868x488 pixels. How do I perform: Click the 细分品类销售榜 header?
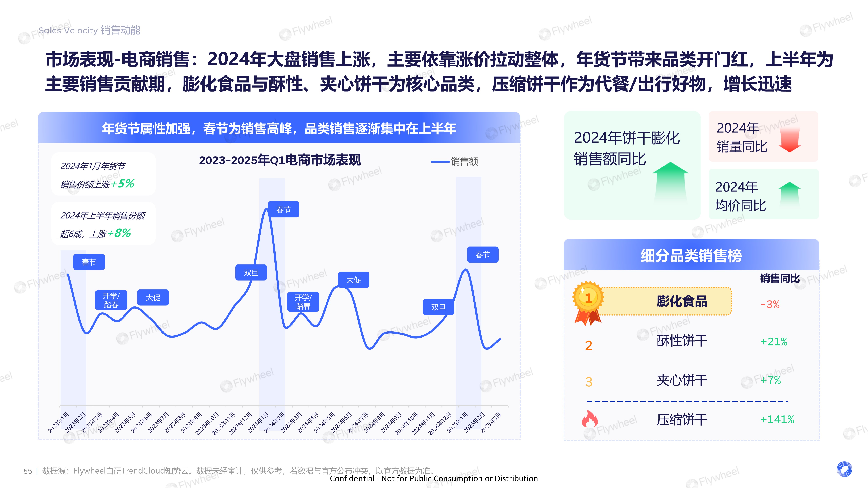point(691,255)
